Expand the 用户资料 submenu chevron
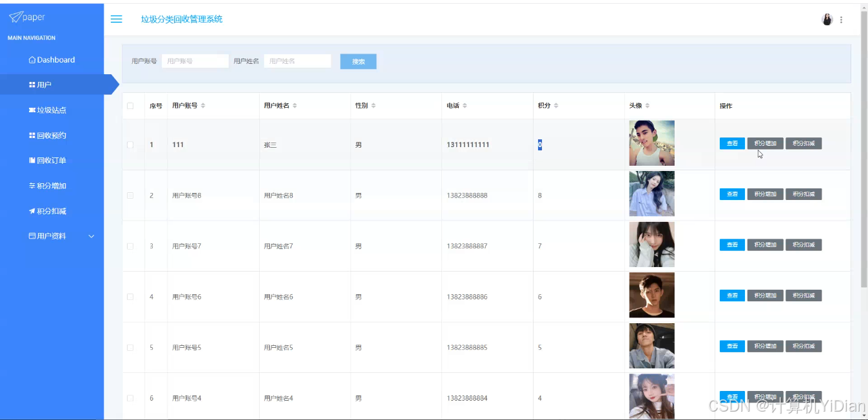 click(x=92, y=236)
